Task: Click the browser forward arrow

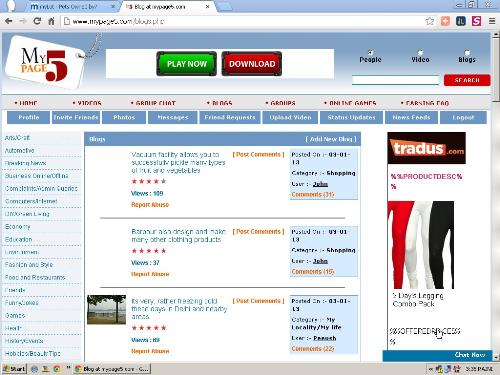Action: pos(23,21)
